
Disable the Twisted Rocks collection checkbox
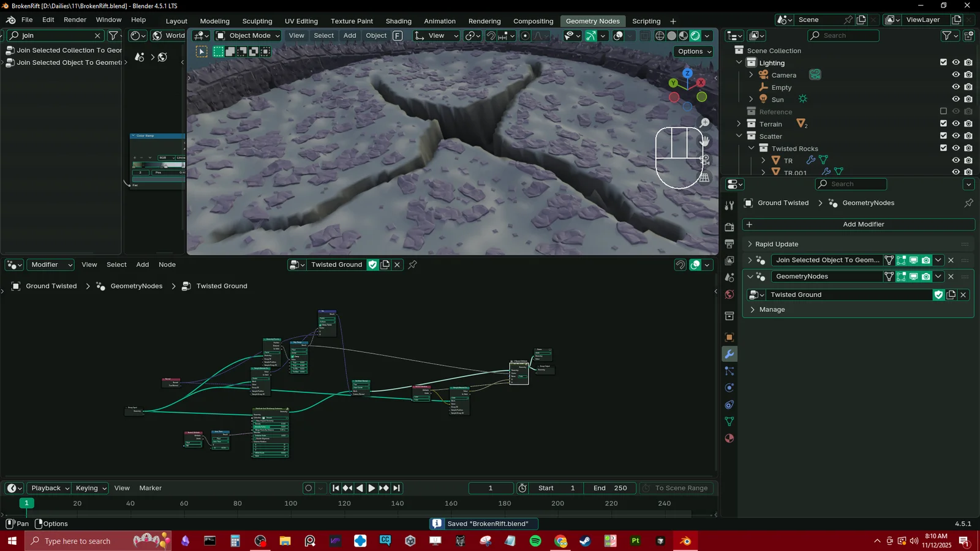(943, 148)
